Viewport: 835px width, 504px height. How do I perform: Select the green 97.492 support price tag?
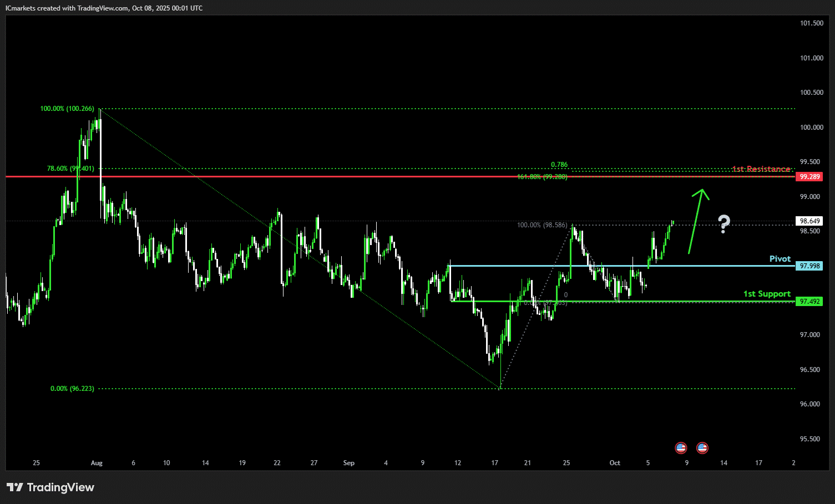[809, 302]
